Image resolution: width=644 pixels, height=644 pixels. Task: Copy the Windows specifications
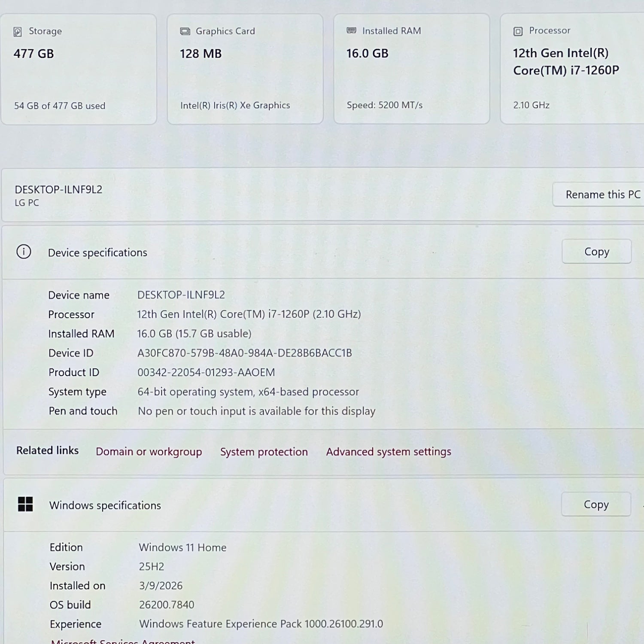click(x=596, y=504)
